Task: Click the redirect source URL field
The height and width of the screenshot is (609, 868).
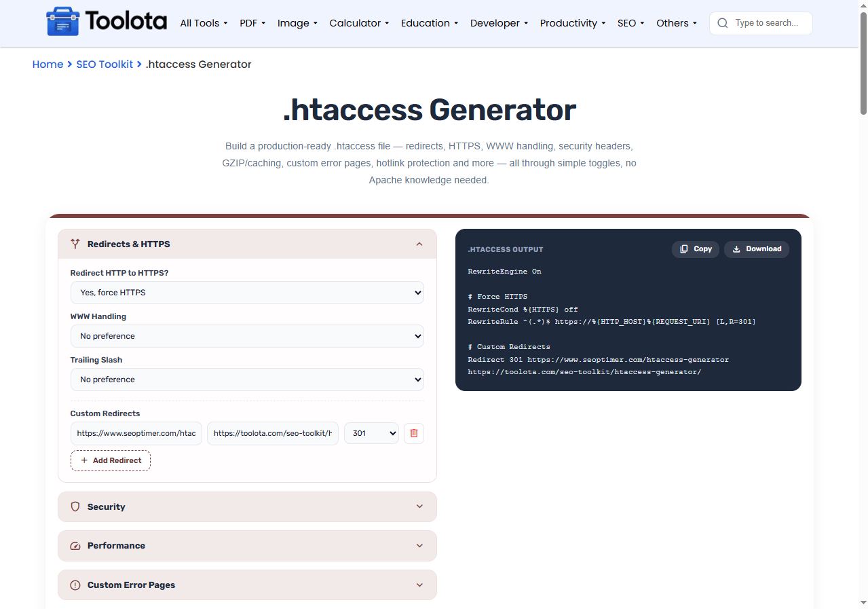Action: click(x=136, y=433)
